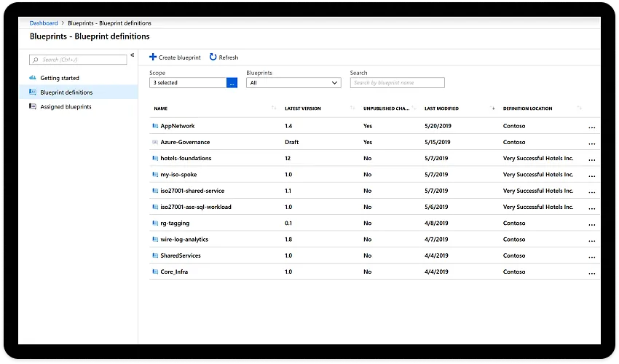619x364 pixels.
Task: Select Blueprint definitions in the sidebar
Action: (66, 92)
